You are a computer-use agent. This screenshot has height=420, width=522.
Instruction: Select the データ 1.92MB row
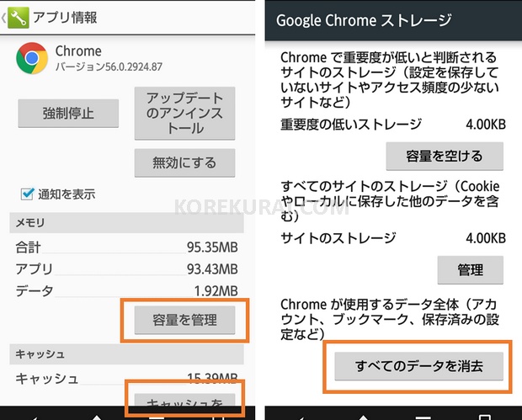click(x=126, y=291)
